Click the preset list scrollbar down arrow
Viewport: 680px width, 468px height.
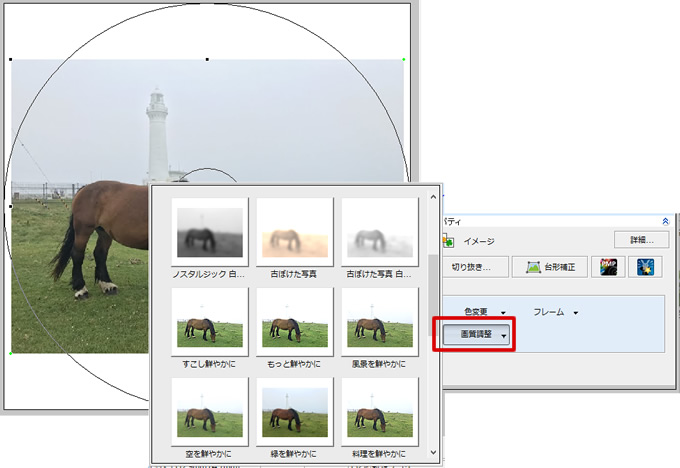[x=433, y=453]
